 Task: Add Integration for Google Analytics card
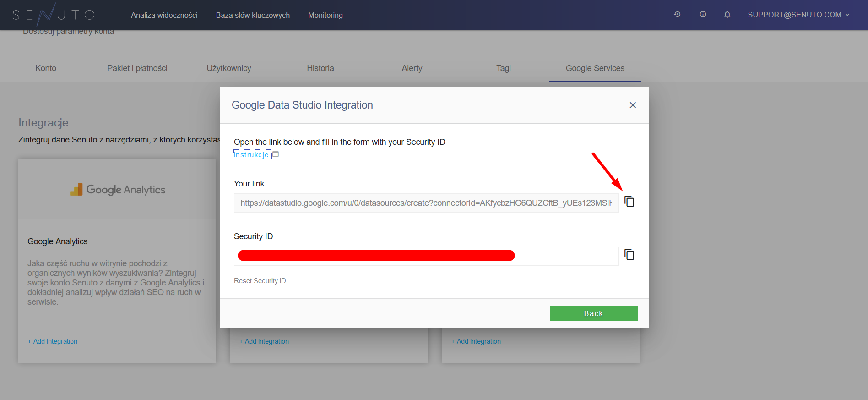point(53,341)
